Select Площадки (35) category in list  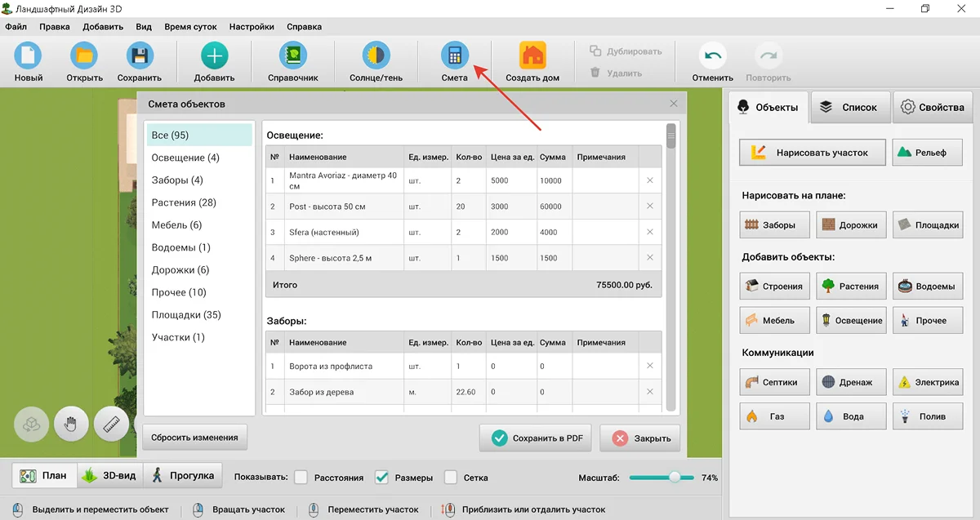click(200, 314)
